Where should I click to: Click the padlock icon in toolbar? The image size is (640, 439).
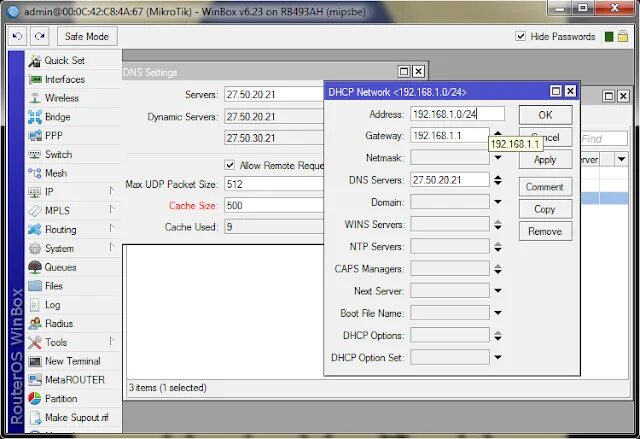pos(622,36)
